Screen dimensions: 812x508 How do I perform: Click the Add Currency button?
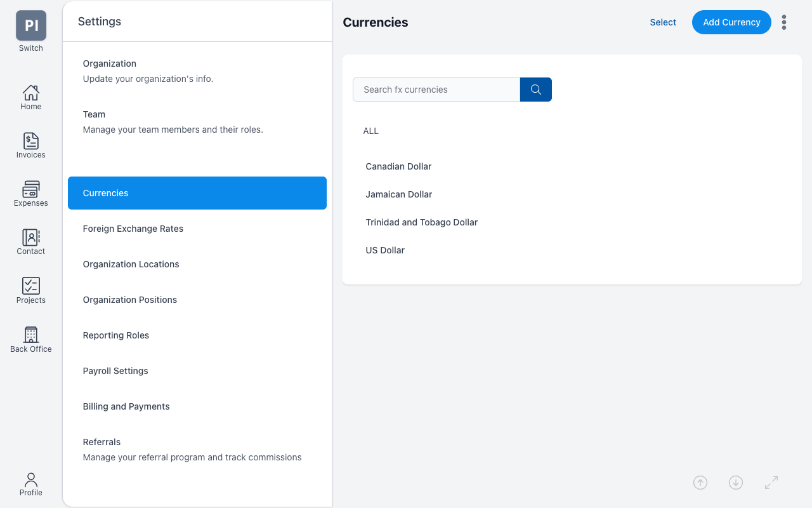731,22
